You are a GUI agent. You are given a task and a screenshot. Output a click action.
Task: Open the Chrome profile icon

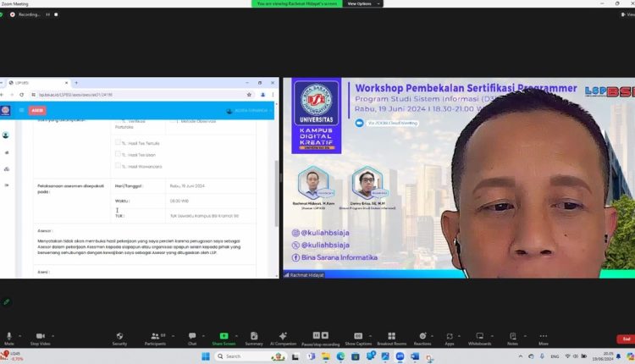[x=262, y=95]
